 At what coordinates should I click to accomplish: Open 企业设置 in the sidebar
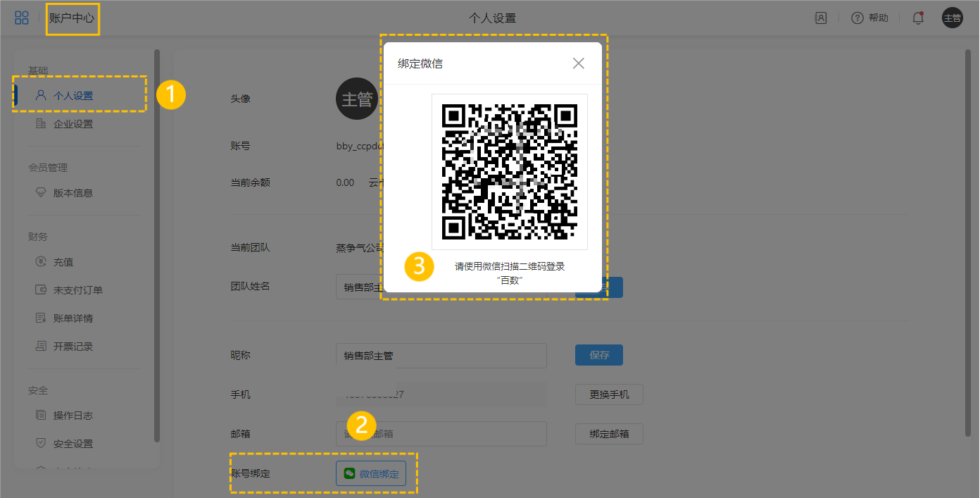pos(73,124)
